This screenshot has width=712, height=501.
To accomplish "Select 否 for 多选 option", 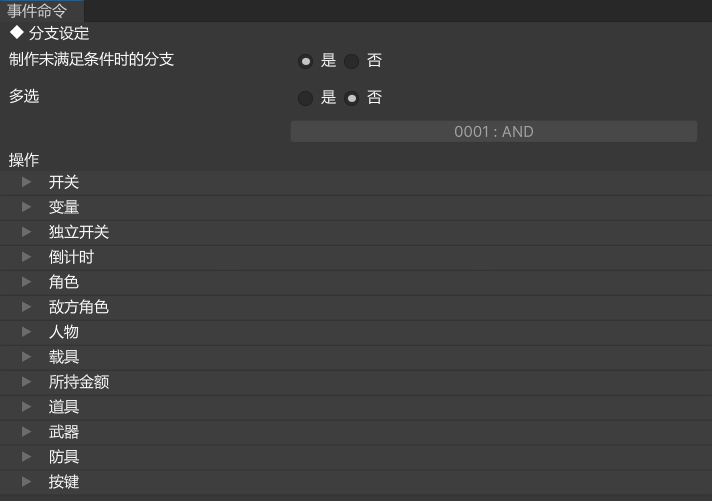I will tap(352, 98).
